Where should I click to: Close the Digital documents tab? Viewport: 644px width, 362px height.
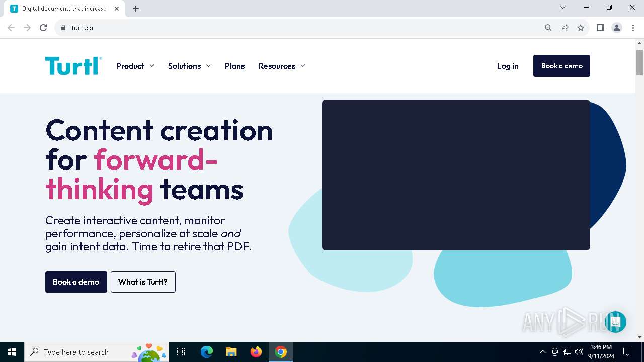pyautogui.click(x=117, y=9)
